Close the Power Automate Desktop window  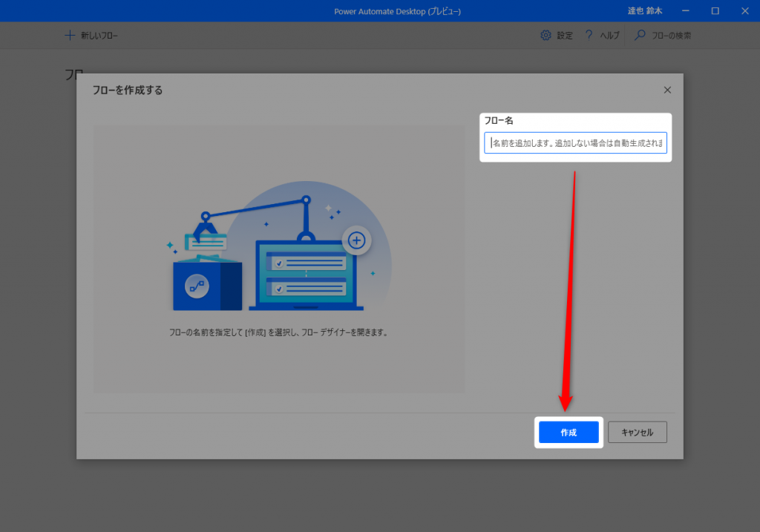coord(745,10)
